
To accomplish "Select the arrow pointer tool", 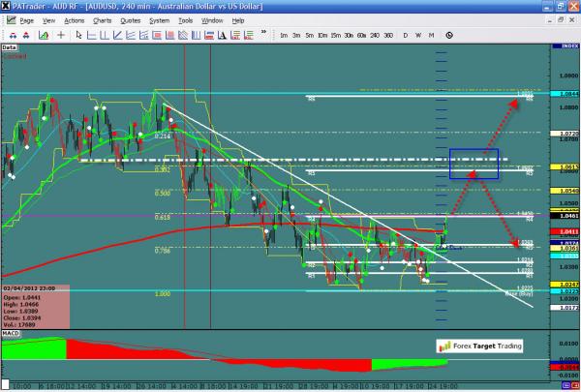I will (x=78, y=35).
